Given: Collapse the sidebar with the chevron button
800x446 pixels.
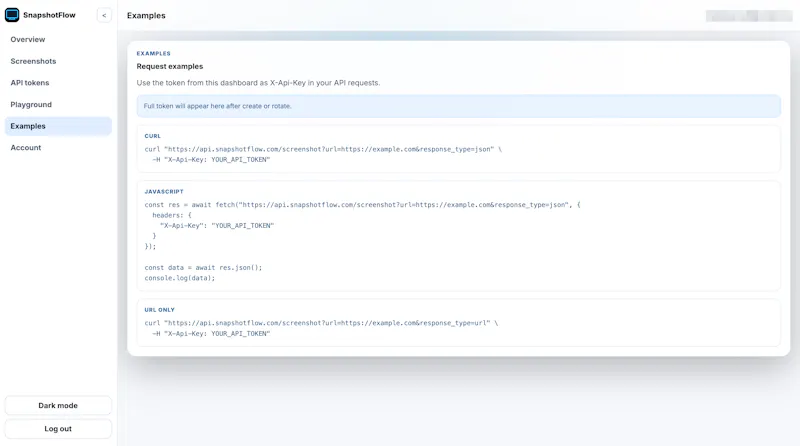Looking at the screenshot, I should click(104, 15).
